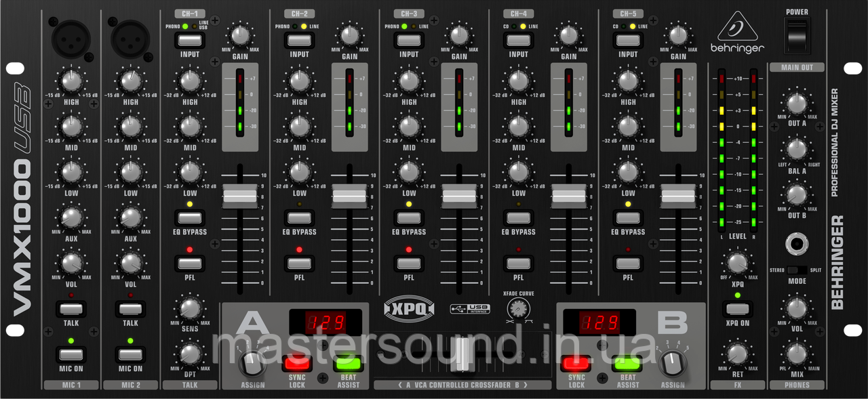Enable PFL on channel CH-1
The height and width of the screenshot is (399, 868).
click(190, 264)
